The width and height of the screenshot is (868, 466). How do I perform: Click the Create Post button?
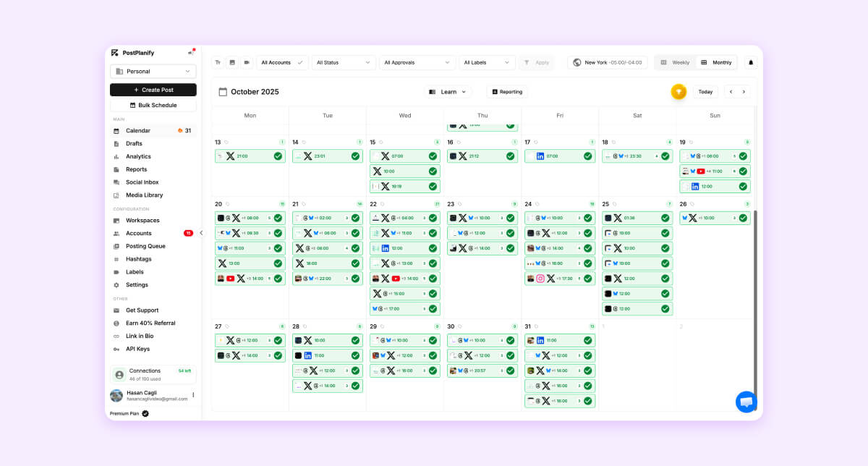click(153, 90)
